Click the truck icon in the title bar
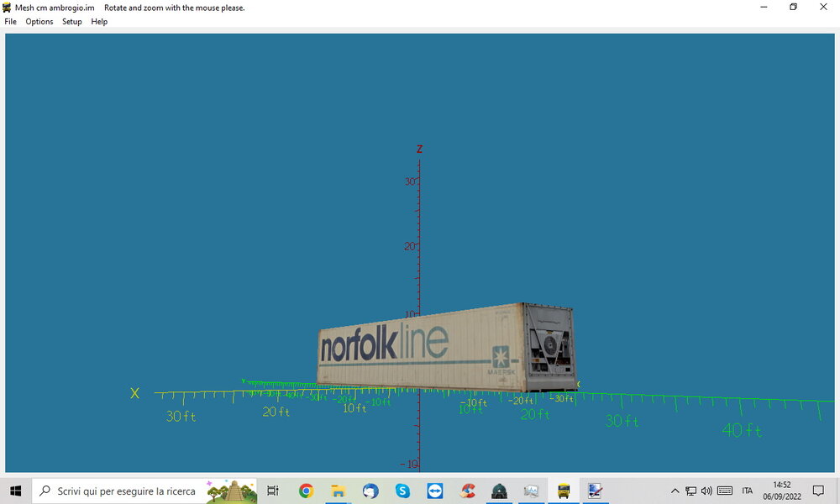 [7, 8]
